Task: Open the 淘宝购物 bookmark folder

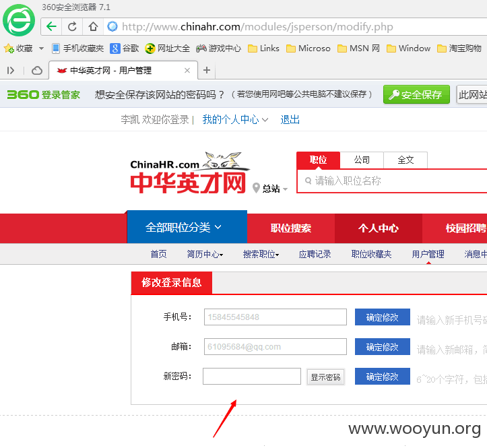Action: [459, 49]
